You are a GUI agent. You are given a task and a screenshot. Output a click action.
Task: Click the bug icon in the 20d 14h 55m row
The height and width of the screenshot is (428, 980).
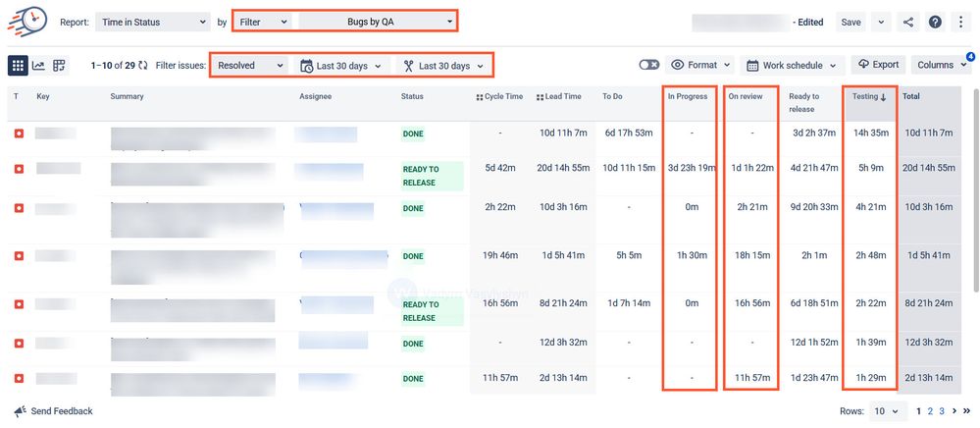(19, 169)
